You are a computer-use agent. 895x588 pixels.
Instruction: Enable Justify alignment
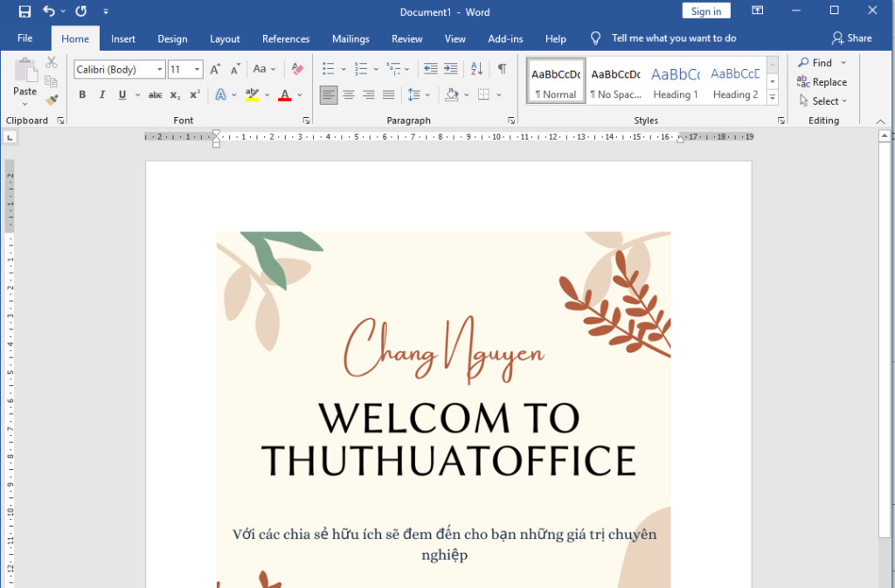click(388, 94)
